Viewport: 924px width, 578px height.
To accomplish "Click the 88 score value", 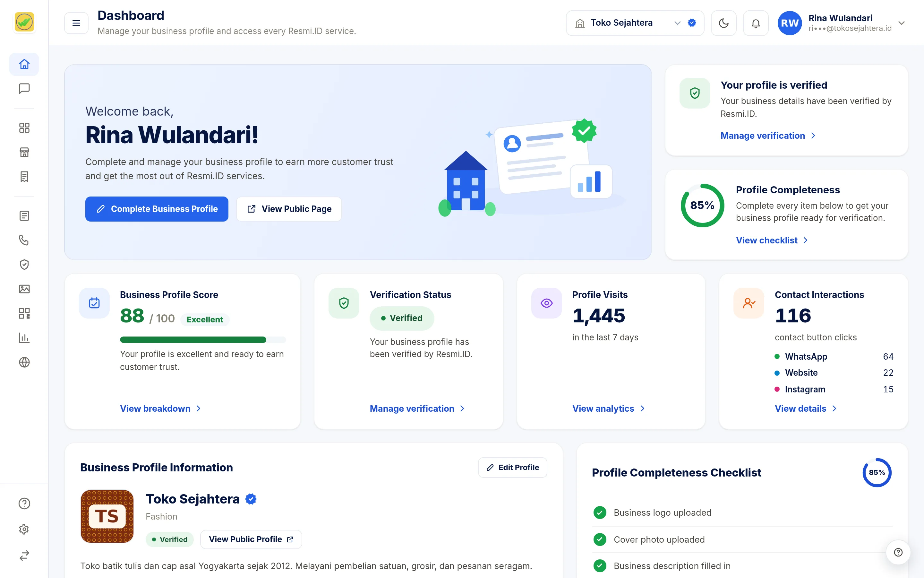I will coord(132,316).
